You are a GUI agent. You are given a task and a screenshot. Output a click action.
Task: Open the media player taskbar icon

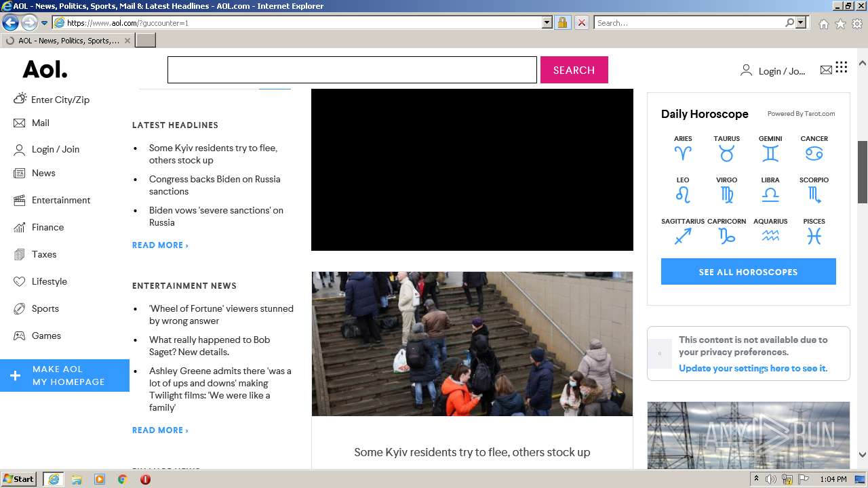(100, 479)
